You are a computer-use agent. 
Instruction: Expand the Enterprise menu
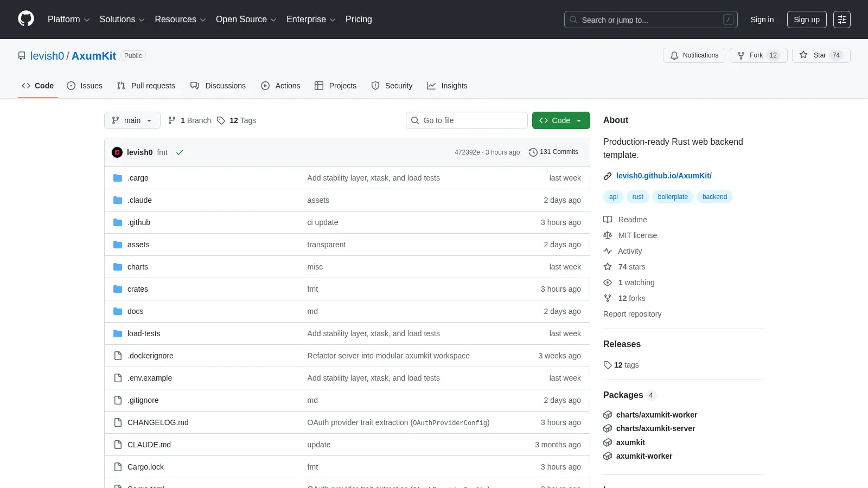click(311, 20)
